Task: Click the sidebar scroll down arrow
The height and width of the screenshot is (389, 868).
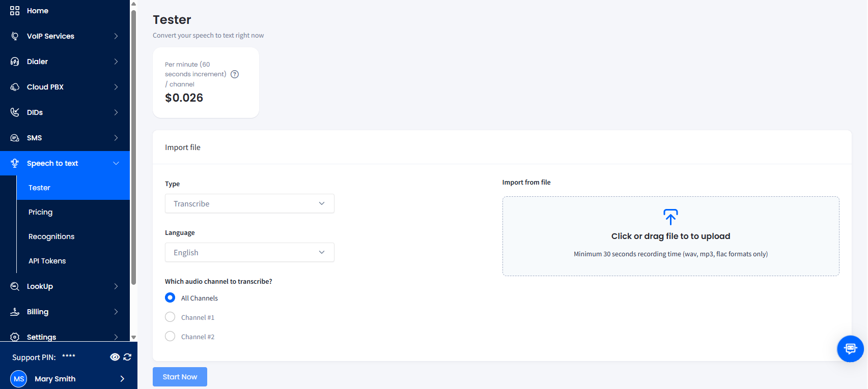Action: 133,337
